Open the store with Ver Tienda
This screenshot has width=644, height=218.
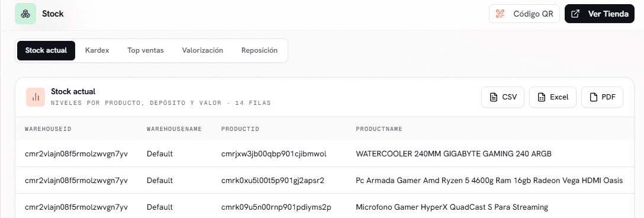click(600, 14)
